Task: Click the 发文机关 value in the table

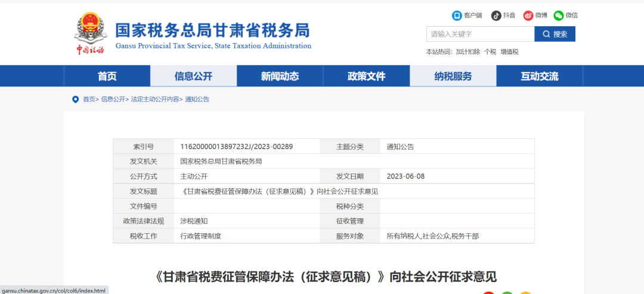Action: click(221, 162)
